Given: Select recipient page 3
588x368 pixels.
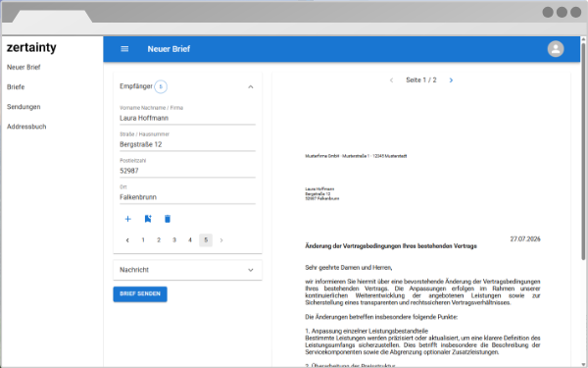Looking at the screenshot, I should click(174, 240).
